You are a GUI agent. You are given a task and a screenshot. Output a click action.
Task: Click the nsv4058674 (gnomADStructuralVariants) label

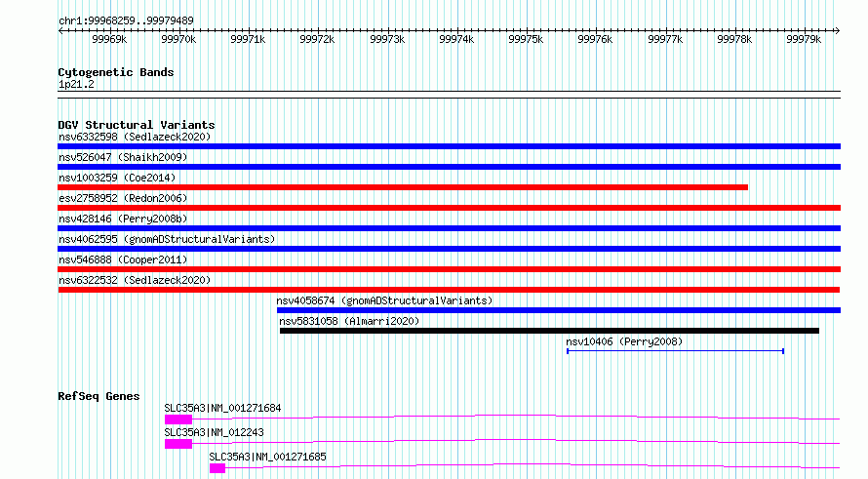pos(384,300)
